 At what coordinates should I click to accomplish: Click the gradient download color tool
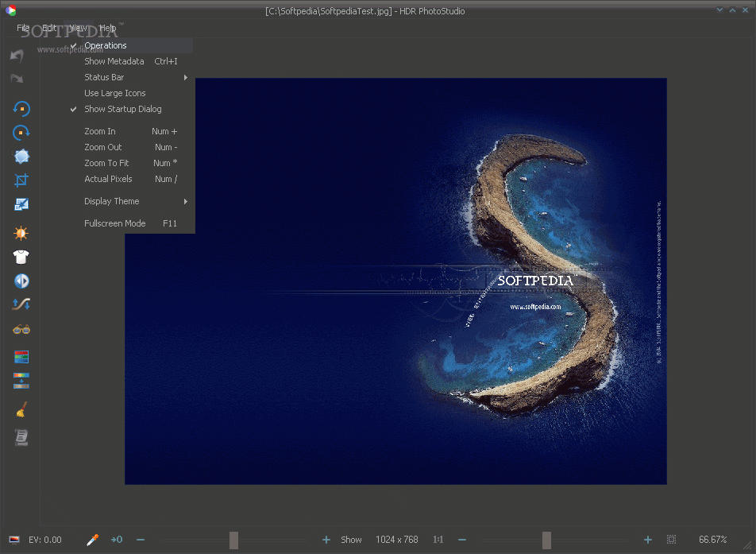pyautogui.click(x=21, y=380)
